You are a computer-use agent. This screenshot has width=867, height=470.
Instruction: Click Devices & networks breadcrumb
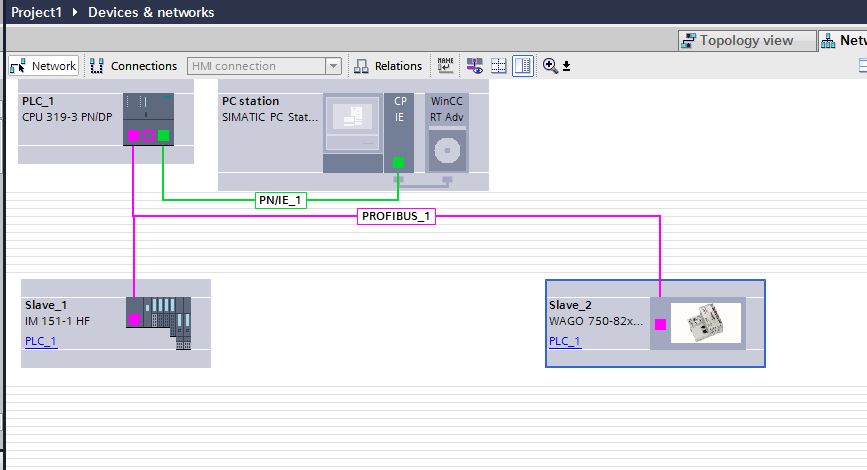tap(151, 12)
